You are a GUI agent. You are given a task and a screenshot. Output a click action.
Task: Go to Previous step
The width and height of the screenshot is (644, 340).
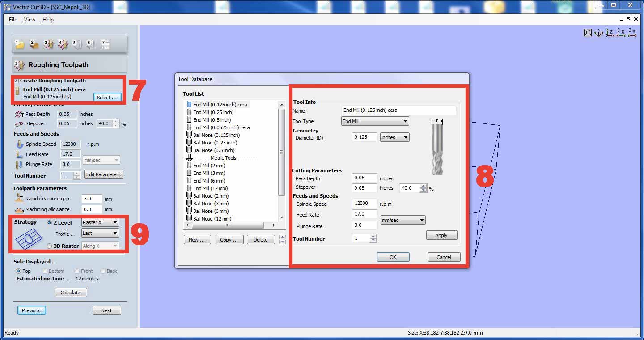[31, 310]
